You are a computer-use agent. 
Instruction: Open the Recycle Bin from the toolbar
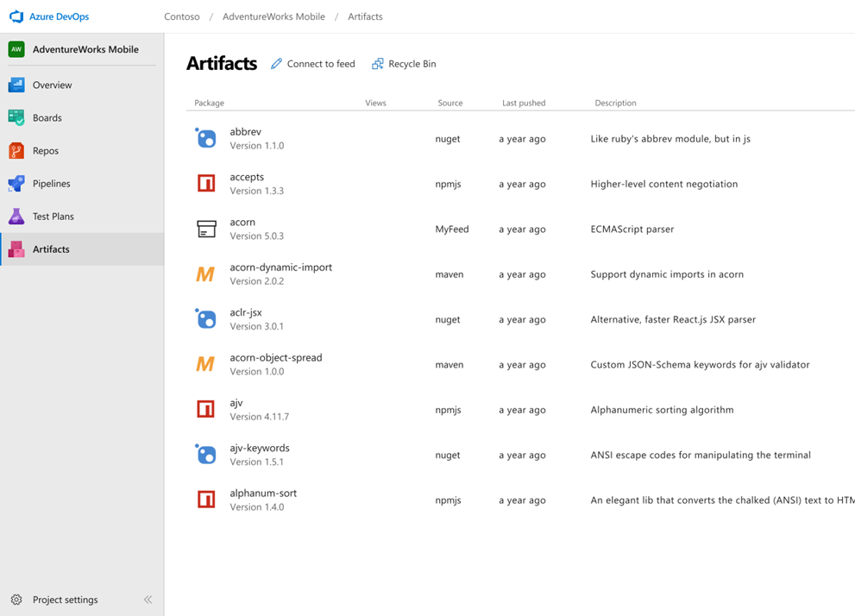pyautogui.click(x=403, y=63)
